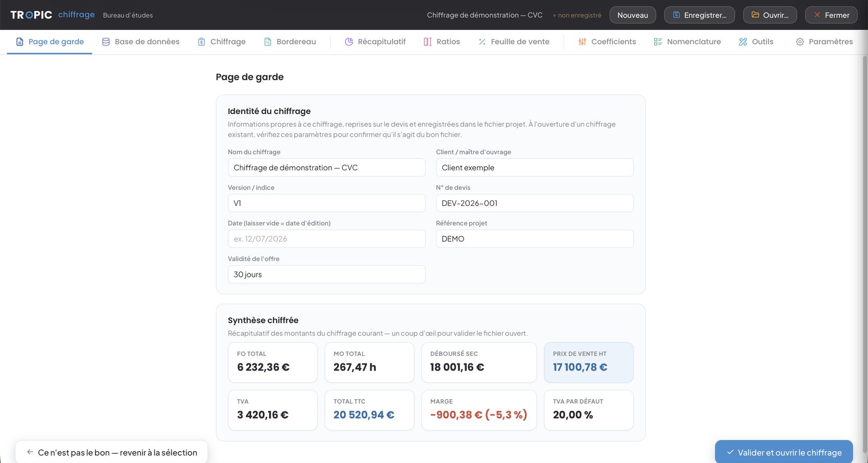Click the Base de données database icon
868x463 pixels.
106,42
